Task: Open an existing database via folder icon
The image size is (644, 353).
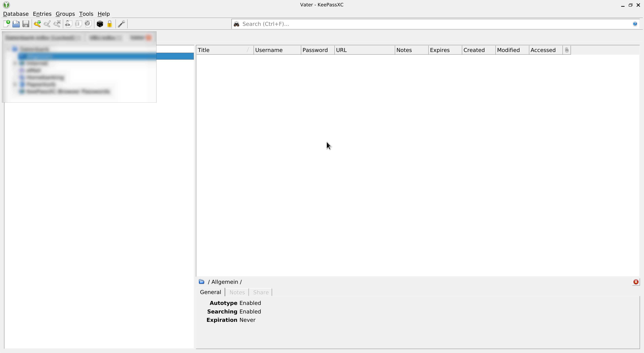Action: pos(16,24)
